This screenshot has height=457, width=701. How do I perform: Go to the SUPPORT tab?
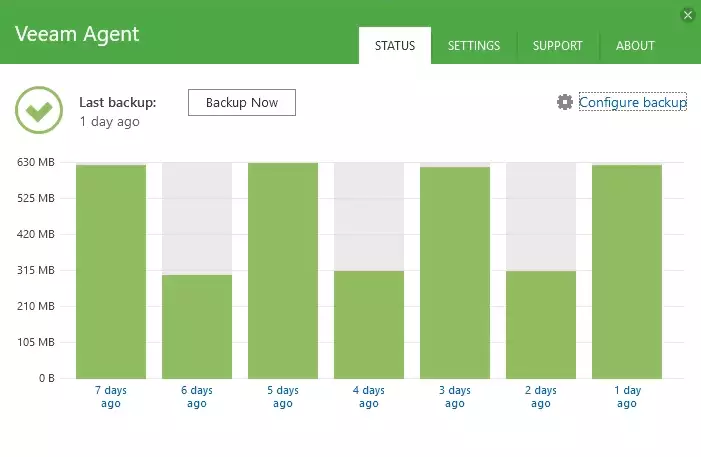coord(557,46)
